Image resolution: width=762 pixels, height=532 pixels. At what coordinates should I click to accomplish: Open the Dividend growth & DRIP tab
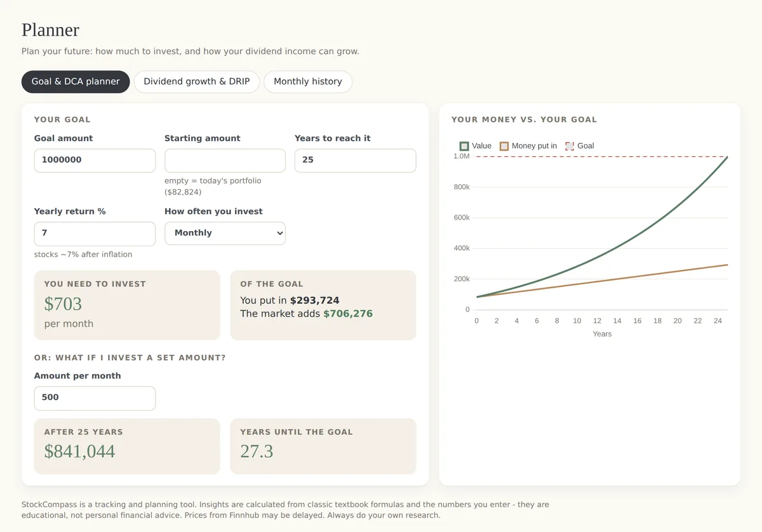point(197,82)
